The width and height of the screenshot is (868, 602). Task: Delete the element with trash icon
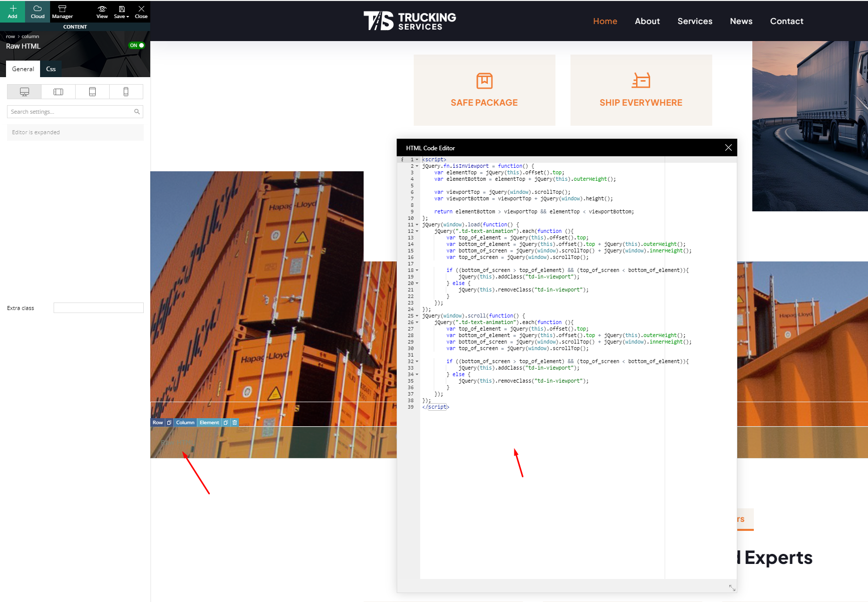tap(234, 423)
